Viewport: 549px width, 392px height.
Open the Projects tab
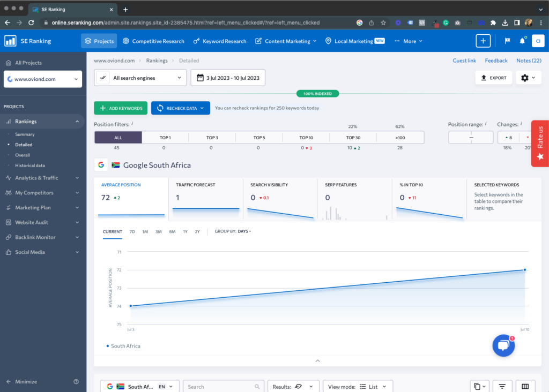coord(99,41)
